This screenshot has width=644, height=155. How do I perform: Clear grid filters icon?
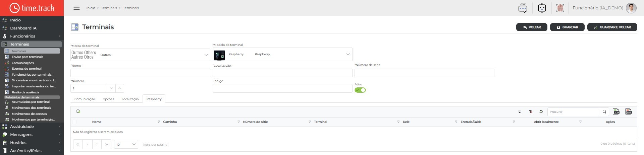coord(530,111)
